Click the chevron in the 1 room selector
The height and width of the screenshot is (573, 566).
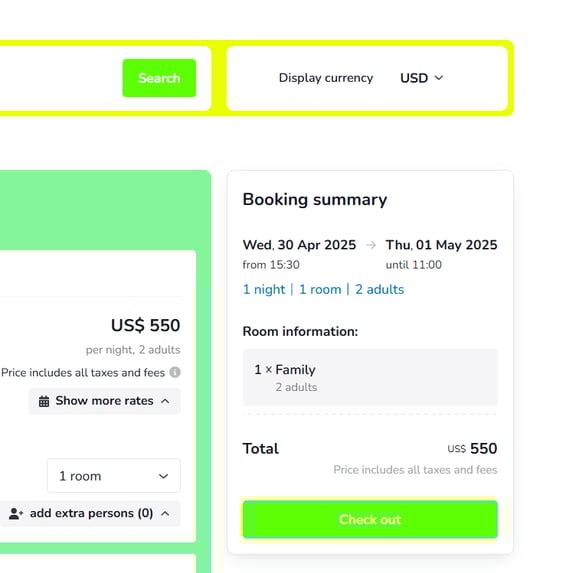[x=163, y=476]
